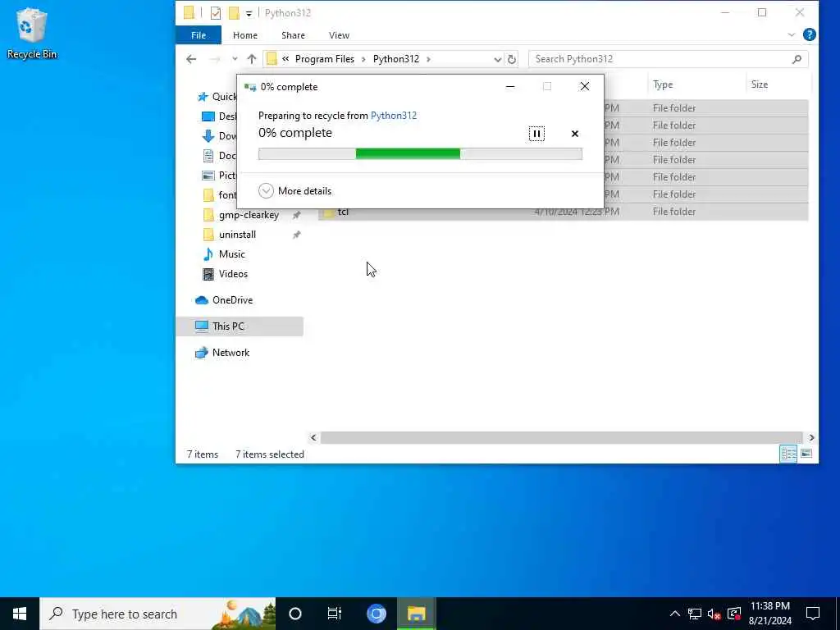840x630 pixels.
Task: Click the Downloads arrow icon in sidebar
Action: point(208,136)
